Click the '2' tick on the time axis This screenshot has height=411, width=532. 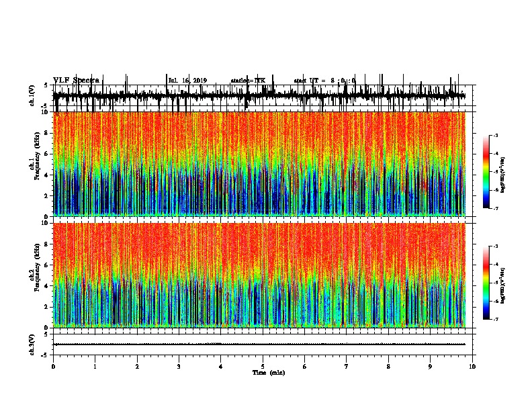click(x=137, y=367)
